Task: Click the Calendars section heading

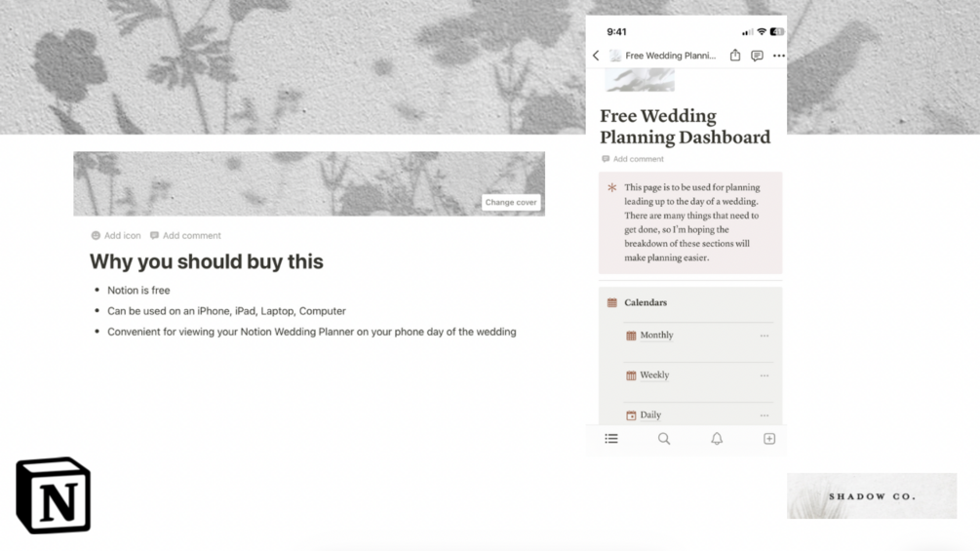Action: pyautogui.click(x=646, y=302)
